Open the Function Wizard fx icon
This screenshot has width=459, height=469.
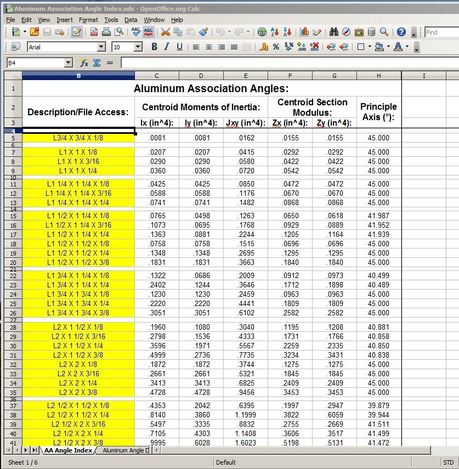point(84,63)
